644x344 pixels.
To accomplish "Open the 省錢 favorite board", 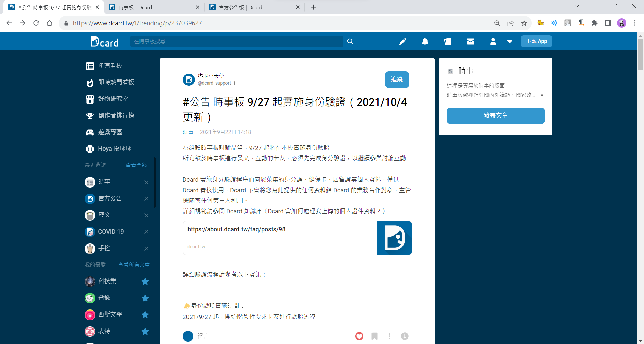I will tap(104, 298).
